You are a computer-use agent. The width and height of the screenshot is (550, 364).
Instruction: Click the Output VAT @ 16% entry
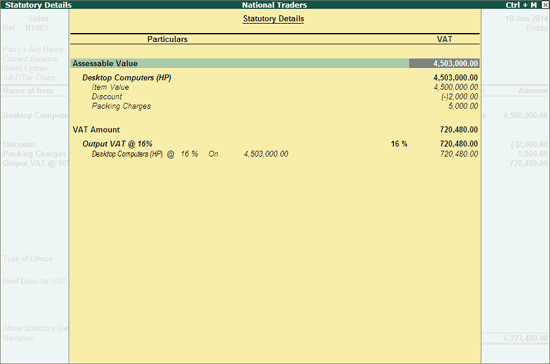[117, 144]
